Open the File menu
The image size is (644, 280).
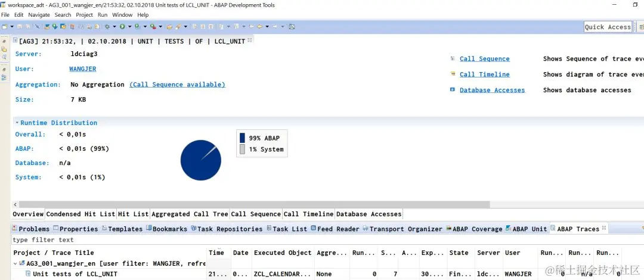(5, 15)
